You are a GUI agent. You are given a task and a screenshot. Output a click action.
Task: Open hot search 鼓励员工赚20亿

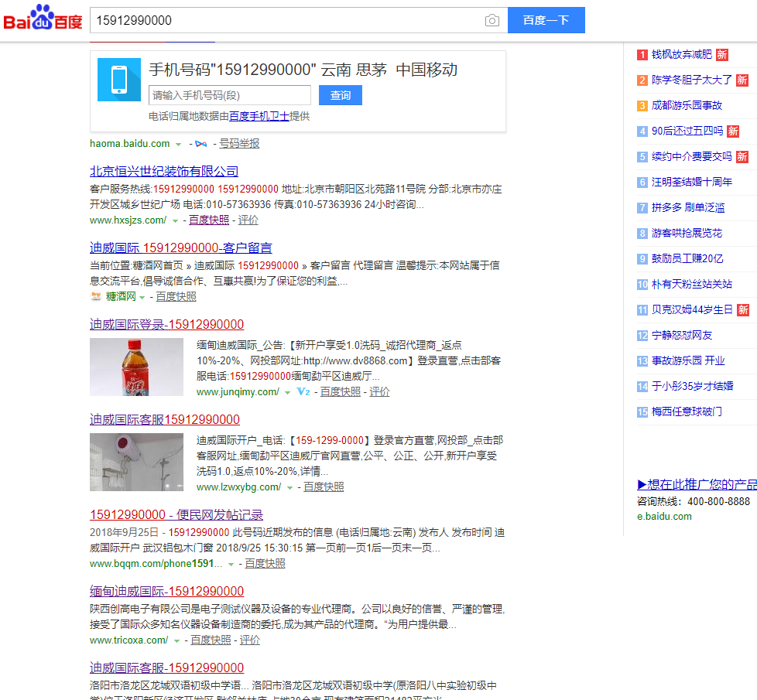[687, 259]
